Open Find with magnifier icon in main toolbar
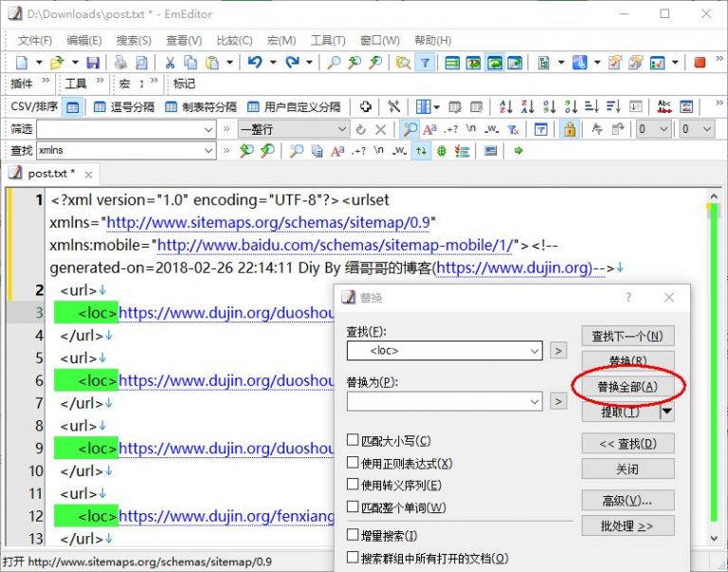728x572 pixels. pos(333,63)
